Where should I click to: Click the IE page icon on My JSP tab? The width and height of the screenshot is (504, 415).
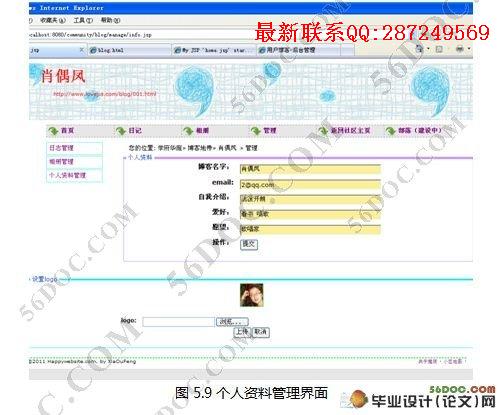(178, 50)
